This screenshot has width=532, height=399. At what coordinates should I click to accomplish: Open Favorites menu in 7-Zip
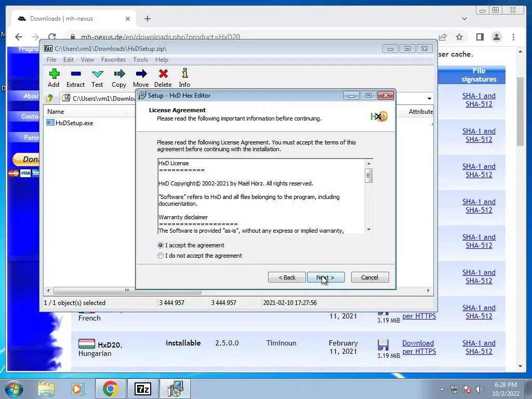[113, 60]
